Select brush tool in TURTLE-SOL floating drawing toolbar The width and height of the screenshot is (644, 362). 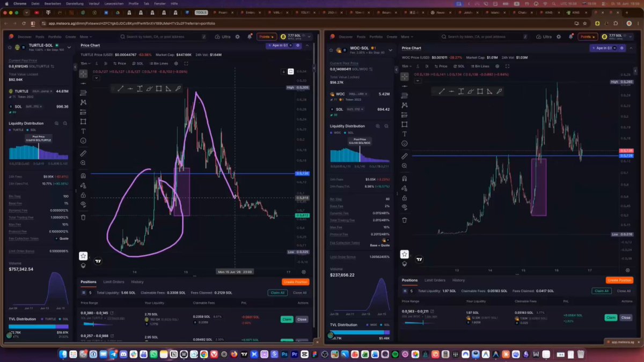149,89
